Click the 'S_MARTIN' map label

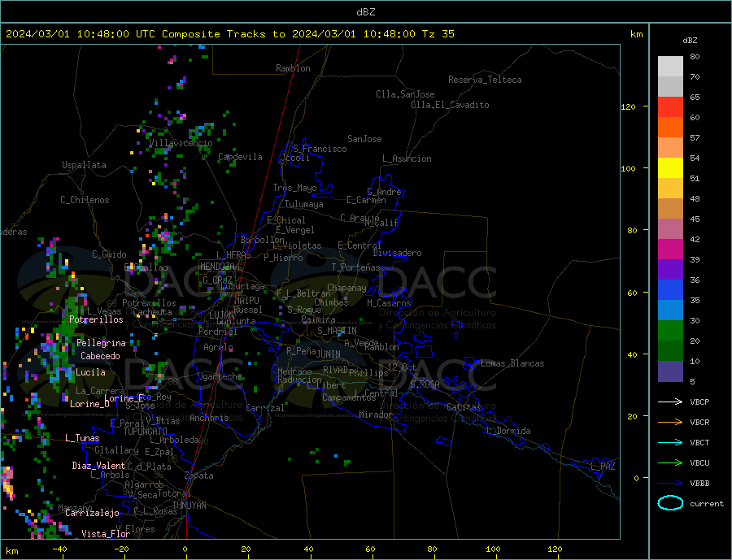pos(337,331)
